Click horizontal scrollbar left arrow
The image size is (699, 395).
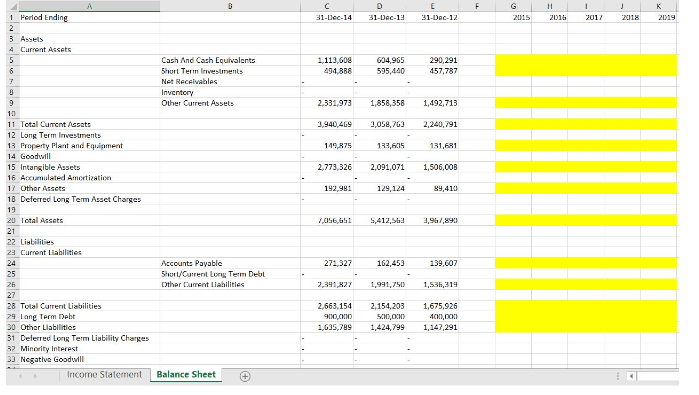click(631, 376)
